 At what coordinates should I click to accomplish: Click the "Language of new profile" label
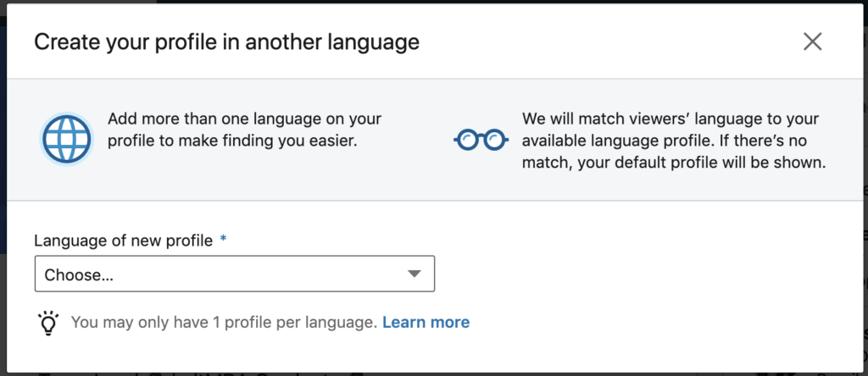coord(124,241)
